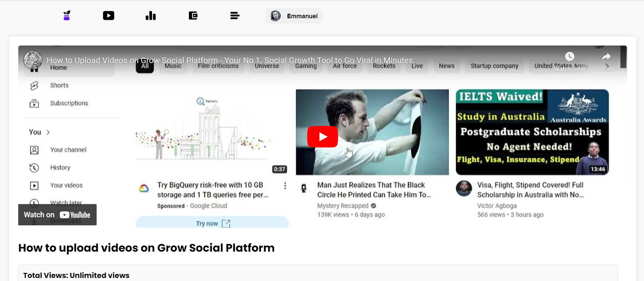The image size is (644, 281).
Task: Select the Gaming filter chip
Action: (x=306, y=66)
